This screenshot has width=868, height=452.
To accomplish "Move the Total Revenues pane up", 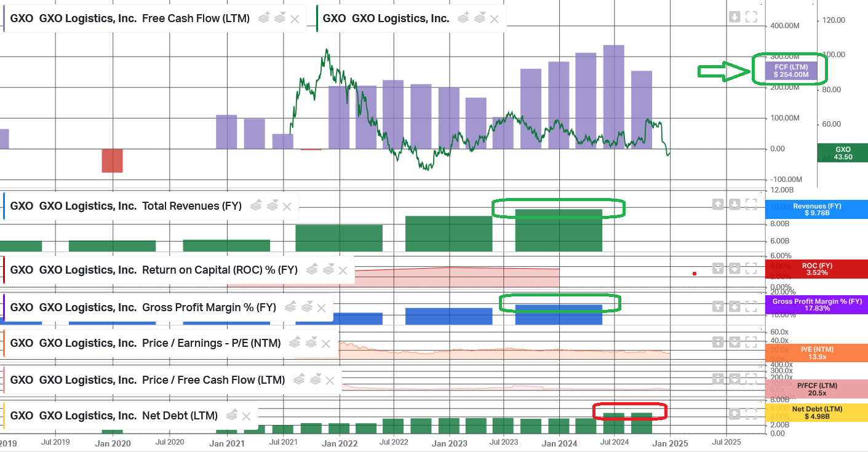I will 718,204.
